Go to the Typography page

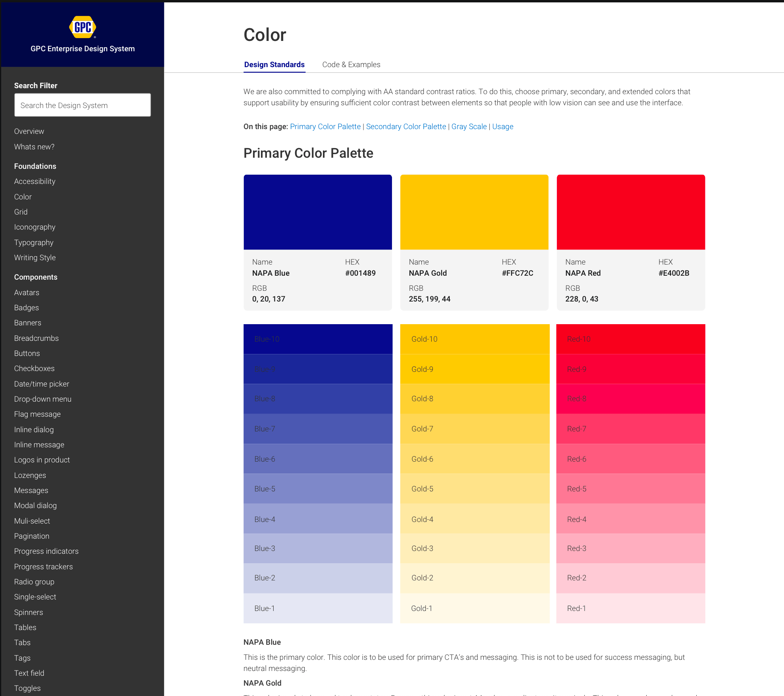(33, 242)
